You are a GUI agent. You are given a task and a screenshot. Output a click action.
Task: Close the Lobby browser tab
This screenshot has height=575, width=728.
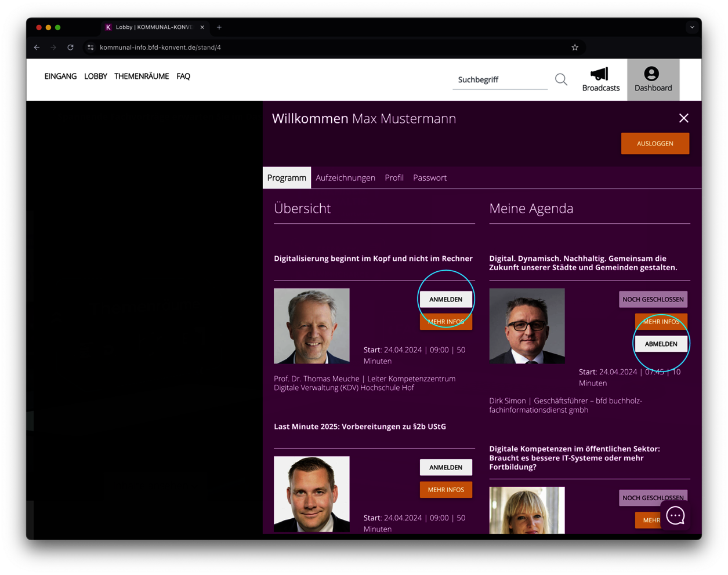(202, 27)
